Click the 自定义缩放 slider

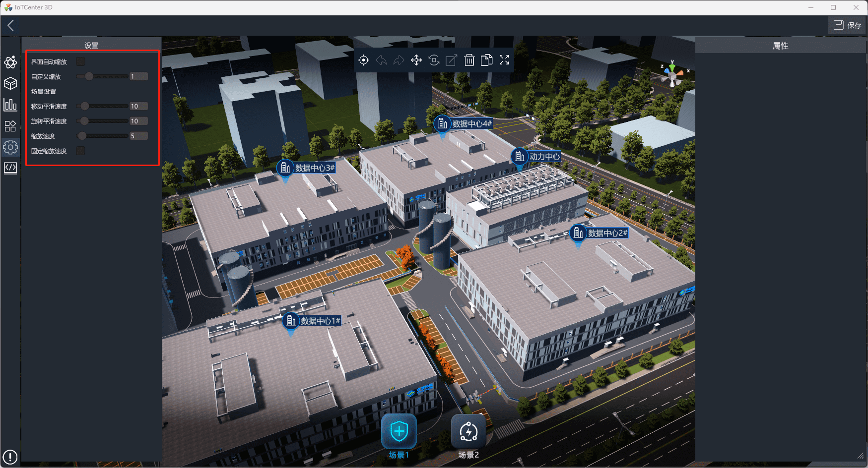click(102, 76)
